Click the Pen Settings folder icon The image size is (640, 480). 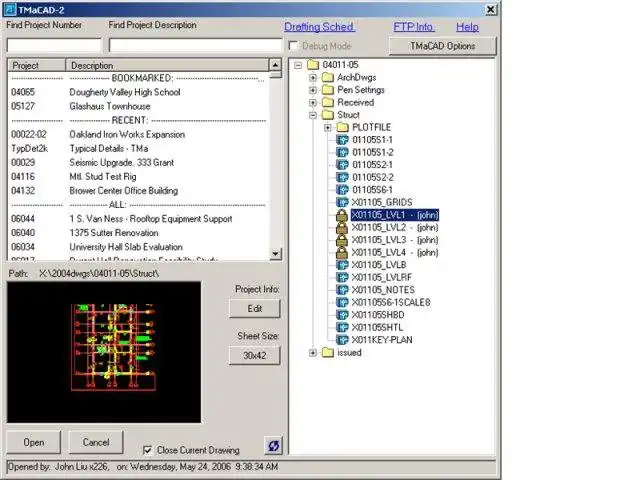click(328, 90)
